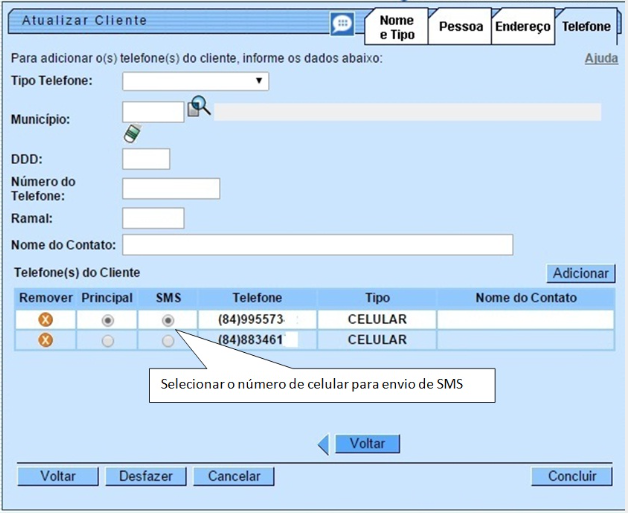Switch to the Pessoa tab
The width and height of the screenshot is (628, 515).
tap(461, 27)
